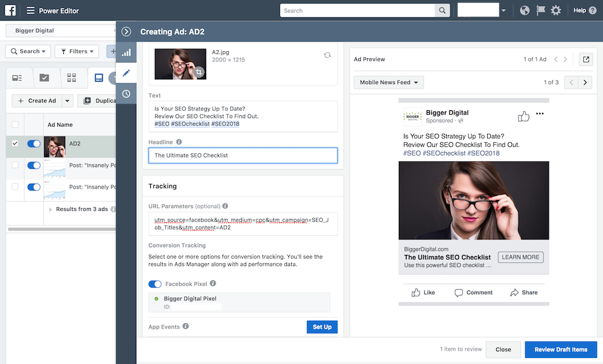Click the Bigger Digital Pixel entry
This screenshot has width=603, height=364.
tap(239, 303)
